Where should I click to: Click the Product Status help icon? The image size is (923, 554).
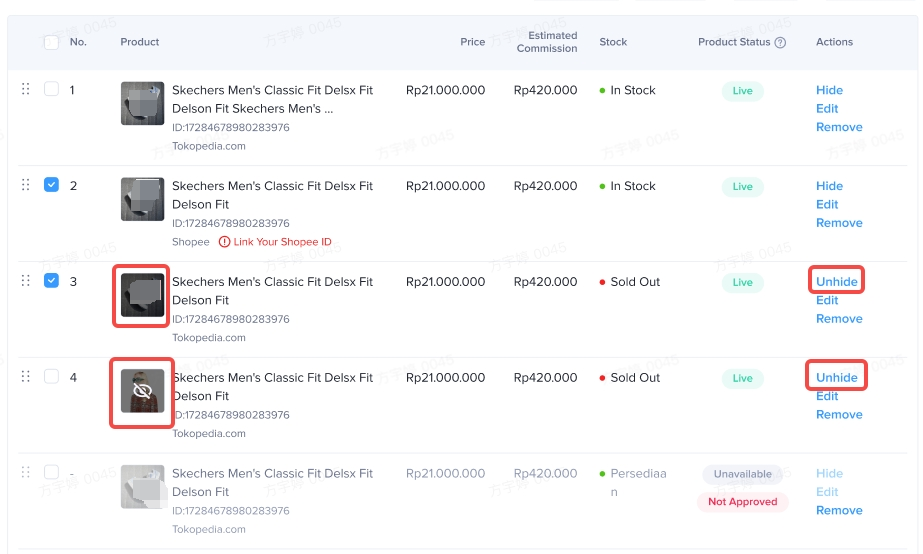(780, 43)
